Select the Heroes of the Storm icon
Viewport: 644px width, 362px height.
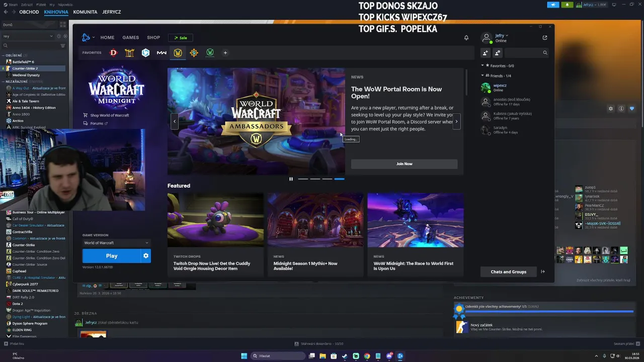coord(145,53)
